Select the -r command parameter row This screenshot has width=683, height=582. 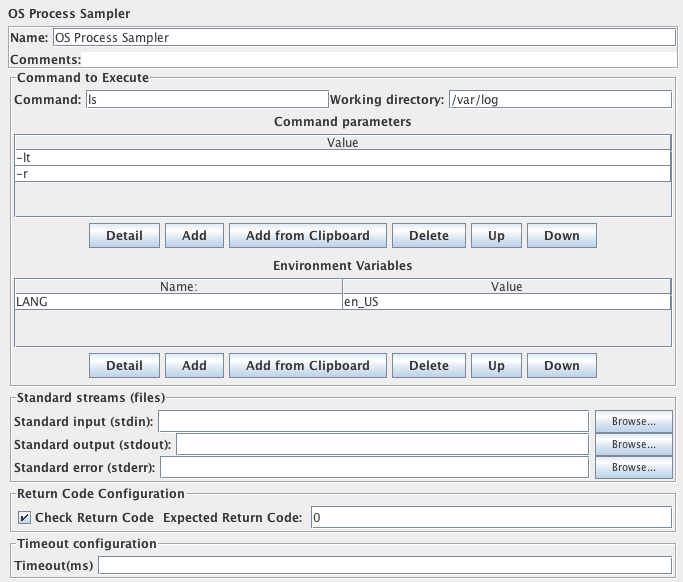tap(342, 173)
